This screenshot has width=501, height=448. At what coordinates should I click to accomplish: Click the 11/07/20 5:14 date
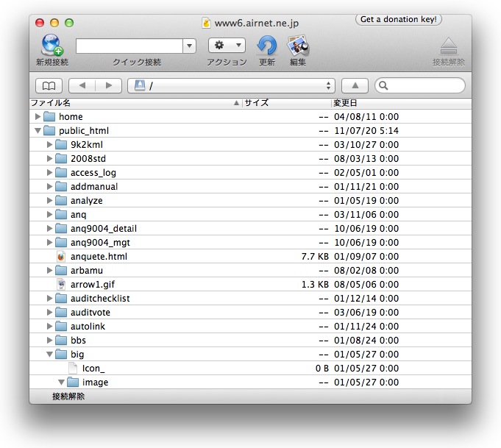click(366, 131)
